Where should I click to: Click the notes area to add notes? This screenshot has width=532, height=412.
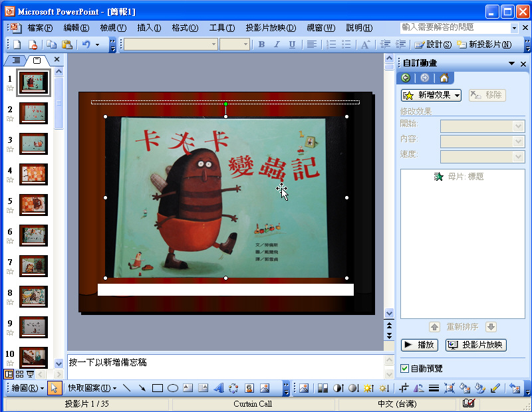click(x=225, y=366)
